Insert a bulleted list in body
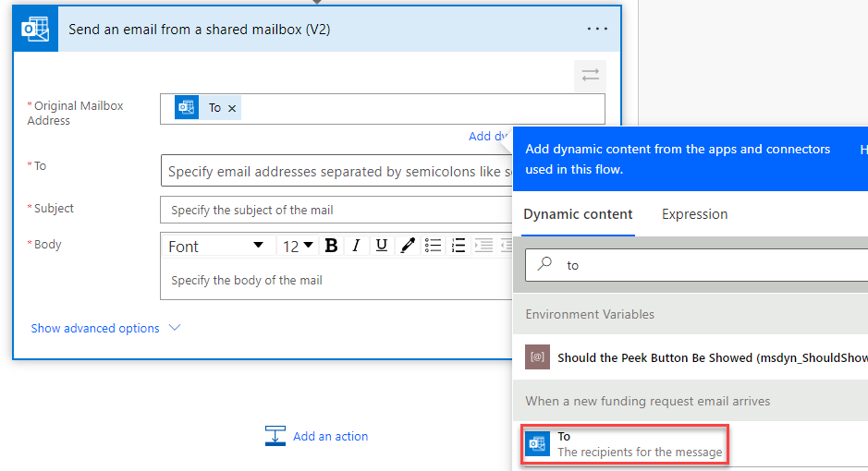The height and width of the screenshot is (471, 868). pos(433,246)
